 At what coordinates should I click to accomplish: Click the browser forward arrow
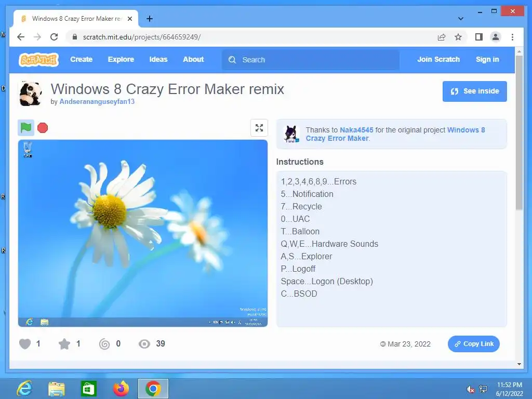click(x=37, y=37)
